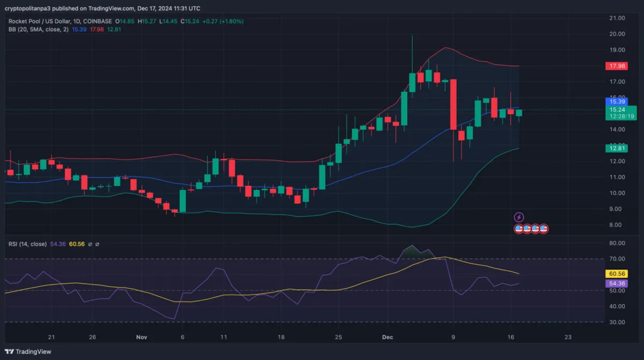The width and height of the screenshot is (644, 360).
Task: Click the 23 label on the date axis
Action: 568,337
